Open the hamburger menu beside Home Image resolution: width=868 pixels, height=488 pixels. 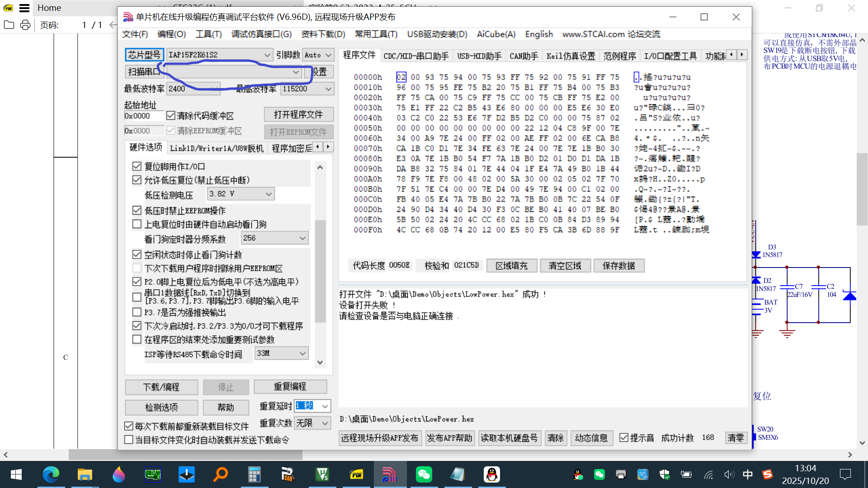click(x=24, y=7)
